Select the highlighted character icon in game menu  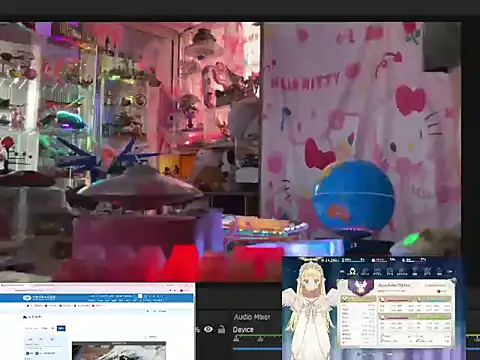[x=352, y=272]
